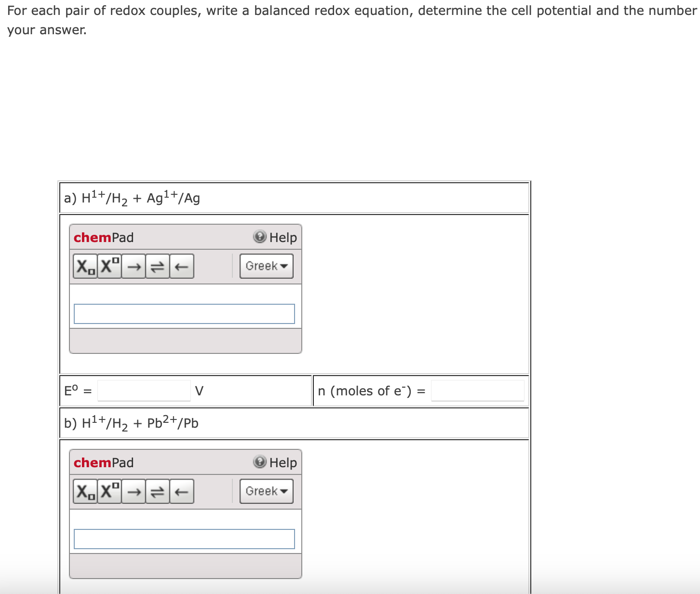
Task: Click the part b chemPad logo
Action: (104, 462)
